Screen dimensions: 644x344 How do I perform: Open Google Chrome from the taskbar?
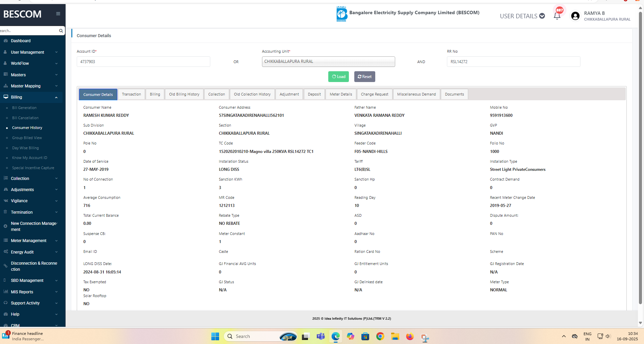point(380,337)
